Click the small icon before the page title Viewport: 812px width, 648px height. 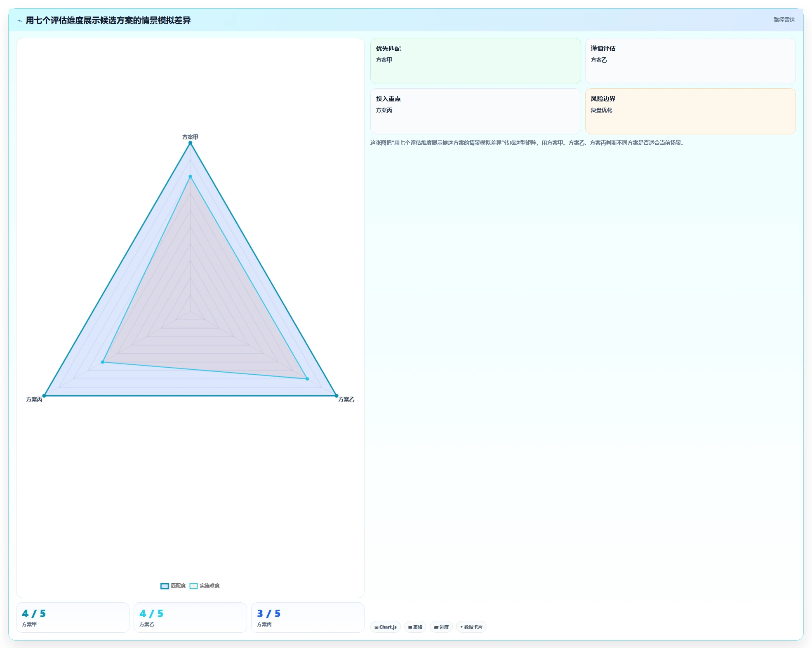(x=19, y=21)
